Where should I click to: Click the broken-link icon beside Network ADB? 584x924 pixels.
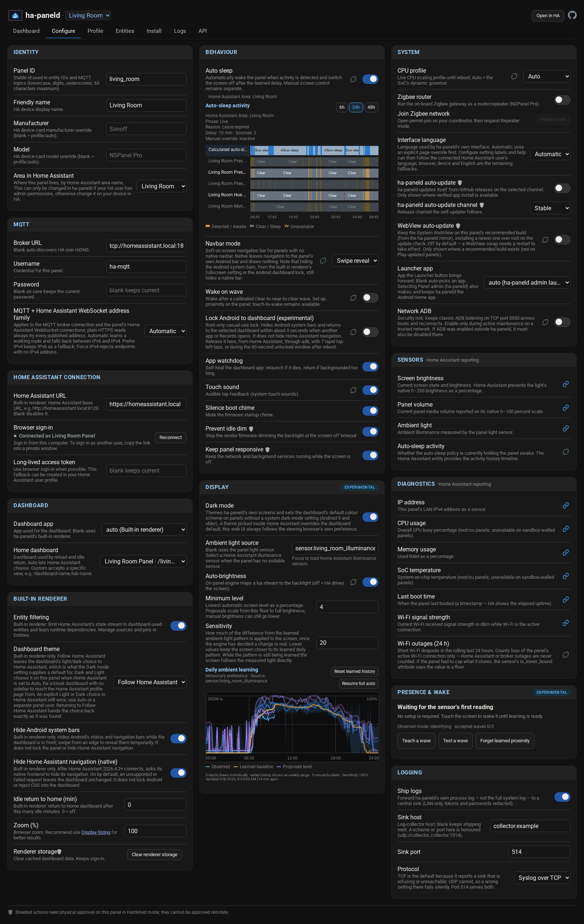pos(545,322)
